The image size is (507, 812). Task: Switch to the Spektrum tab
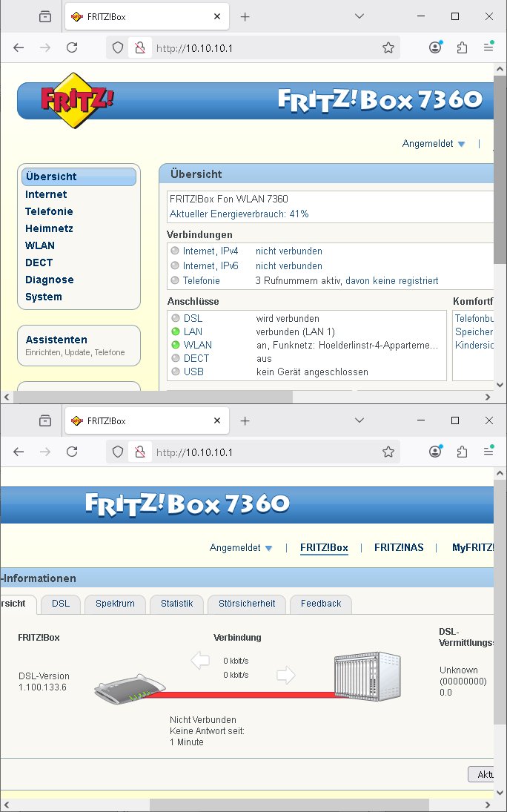click(115, 604)
